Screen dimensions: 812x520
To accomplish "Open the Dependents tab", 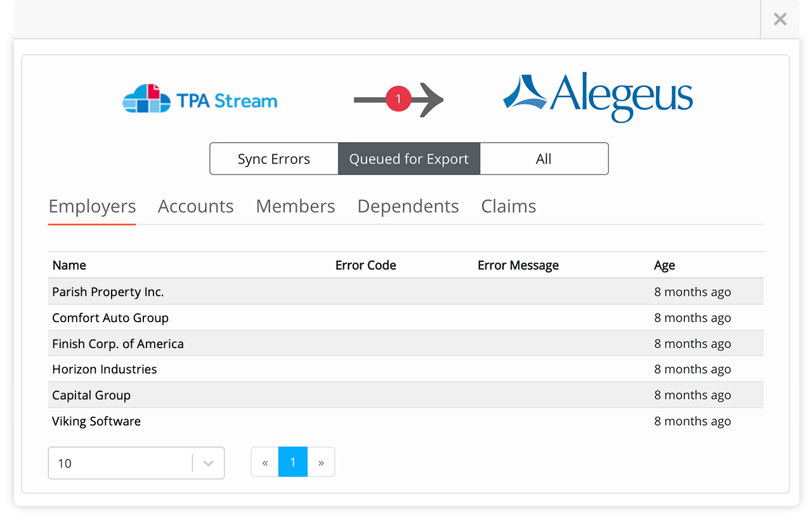I will [x=408, y=206].
